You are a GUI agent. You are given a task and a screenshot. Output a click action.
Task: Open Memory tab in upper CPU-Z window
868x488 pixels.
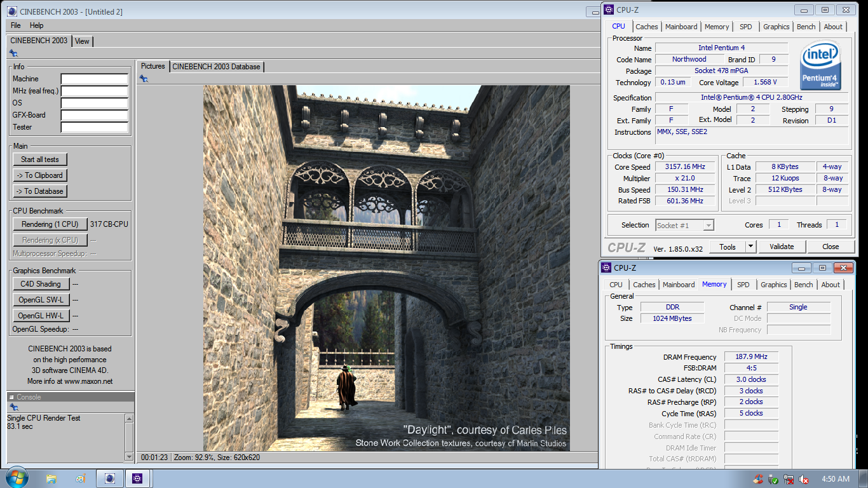click(x=717, y=27)
